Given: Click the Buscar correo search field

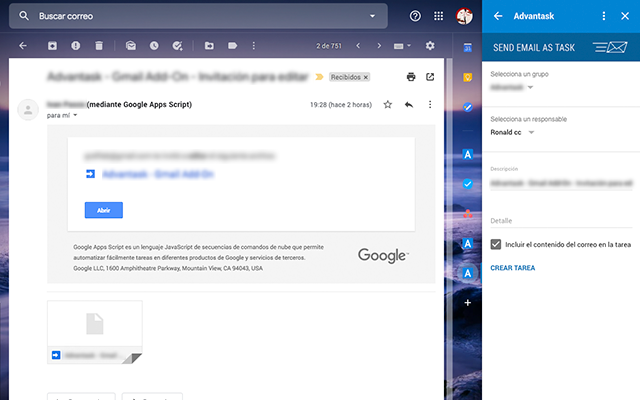Looking at the screenshot, I should (198, 16).
